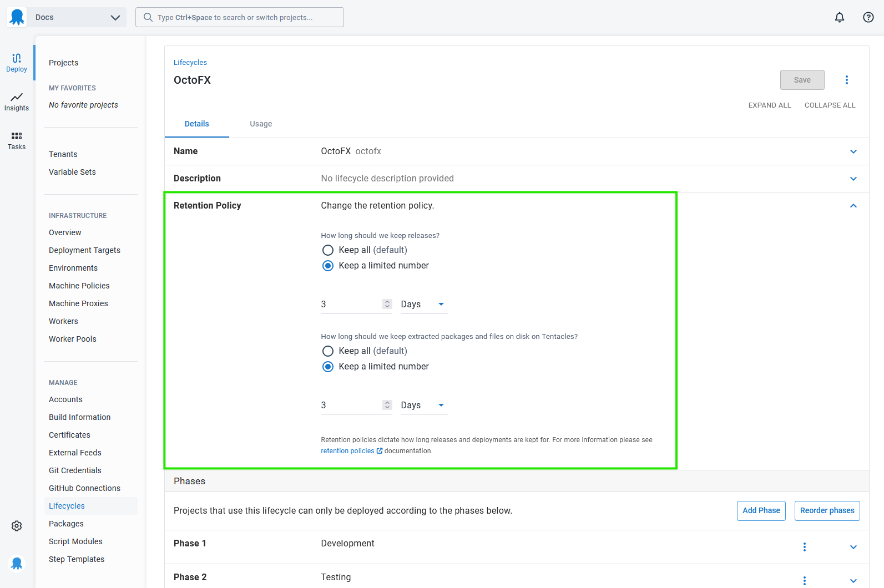Open the settings gear icon
Screen dimensions: 884x588
click(x=17, y=526)
